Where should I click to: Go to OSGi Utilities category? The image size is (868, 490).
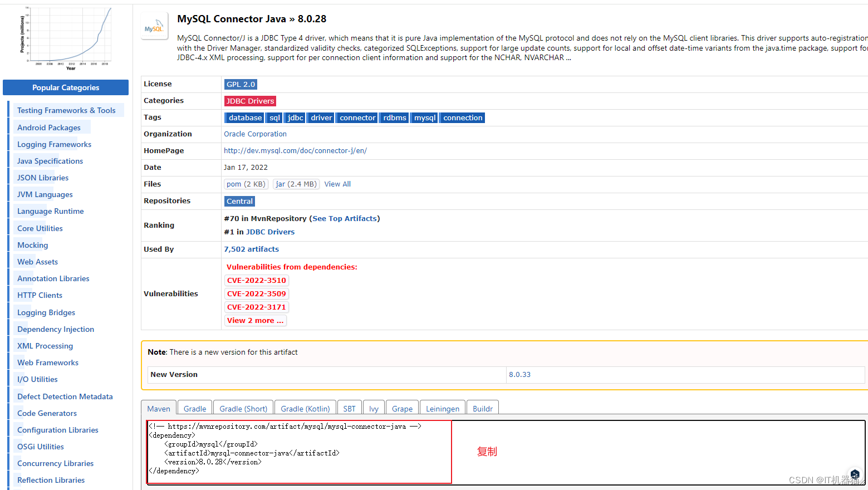click(41, 447)
